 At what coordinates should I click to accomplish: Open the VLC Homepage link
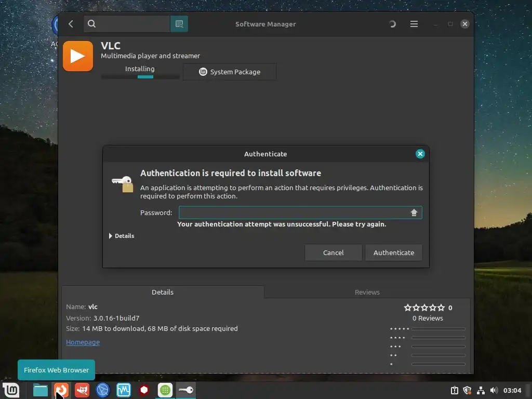83,342
